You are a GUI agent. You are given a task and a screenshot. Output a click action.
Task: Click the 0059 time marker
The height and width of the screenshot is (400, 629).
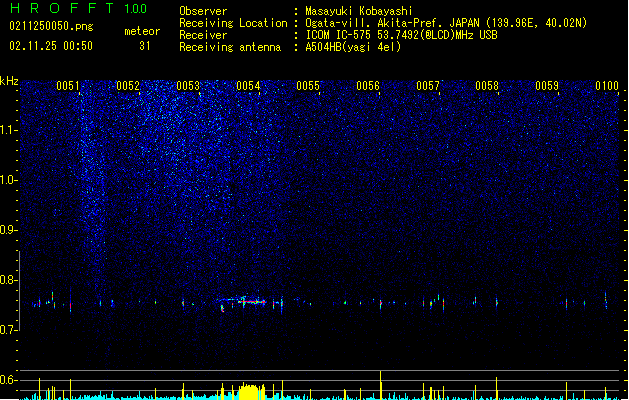coord(547,86)
